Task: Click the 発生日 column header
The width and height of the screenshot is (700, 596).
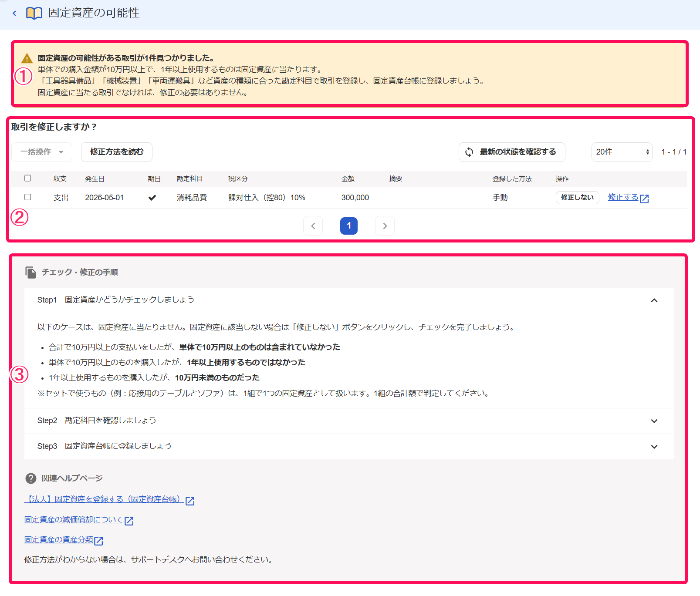Action: (95, 179)
